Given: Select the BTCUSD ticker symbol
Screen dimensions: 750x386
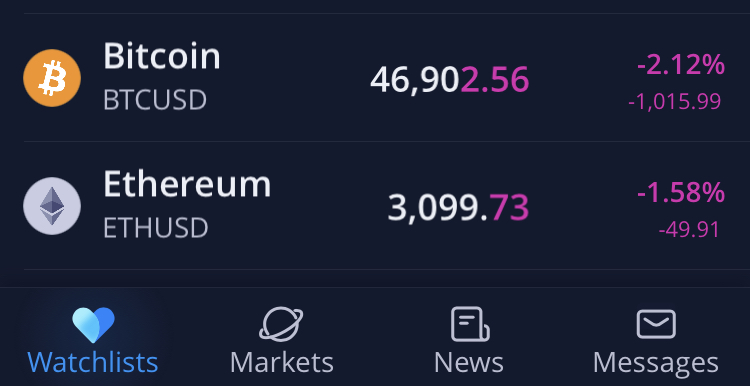Looking at the screenshot, I should tap(155, 100).
